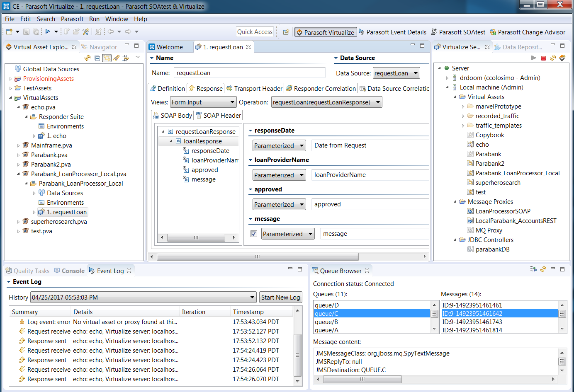574x392 pixels.
Task: Click Collapse All in Virtual Asset Explorer
Action: [x=97, y=58]
